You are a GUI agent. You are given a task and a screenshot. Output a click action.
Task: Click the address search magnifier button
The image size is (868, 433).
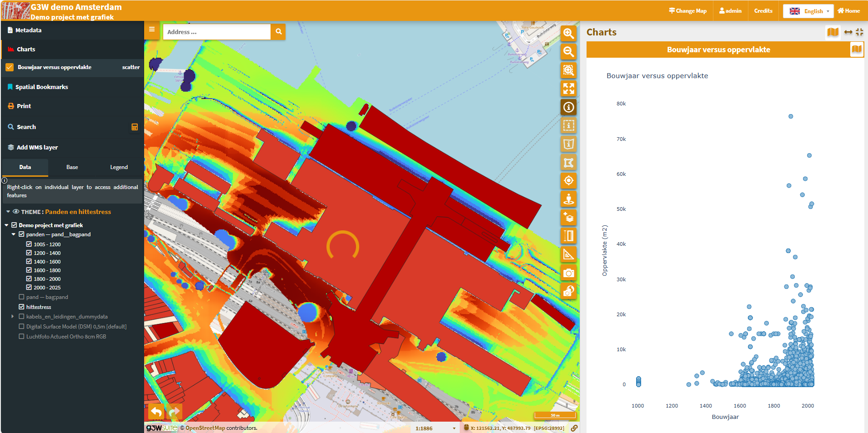pos(278,32)
